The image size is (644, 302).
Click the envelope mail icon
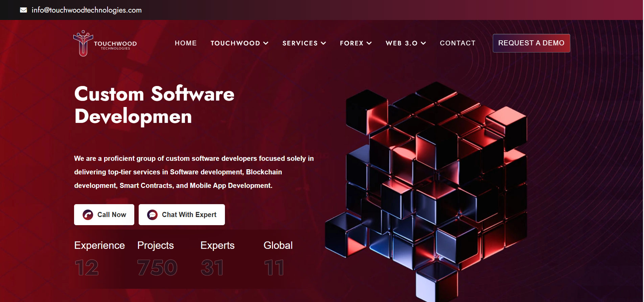point(24,10)
